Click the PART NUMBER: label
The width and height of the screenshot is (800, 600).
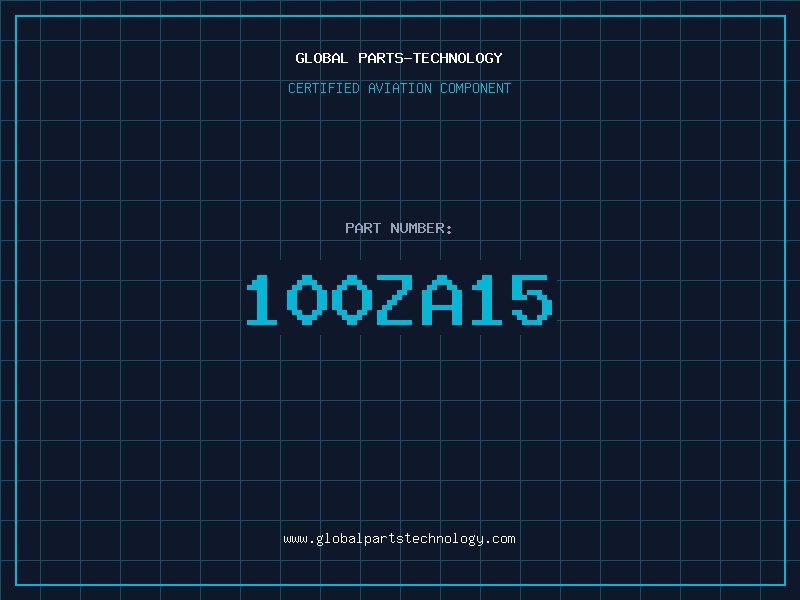tap(399, 228)
